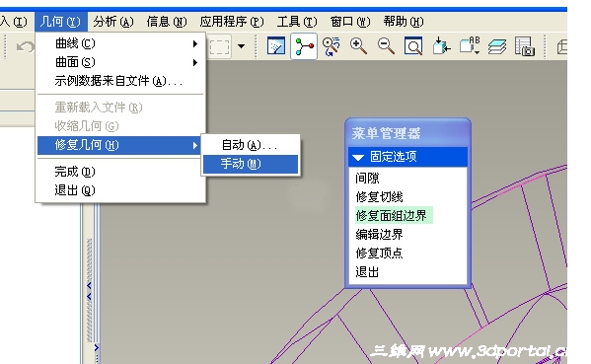Choose 退出(Q) in the geometry menu
The width and height of the screenshot is (591, 364).
tap(120, 190)
